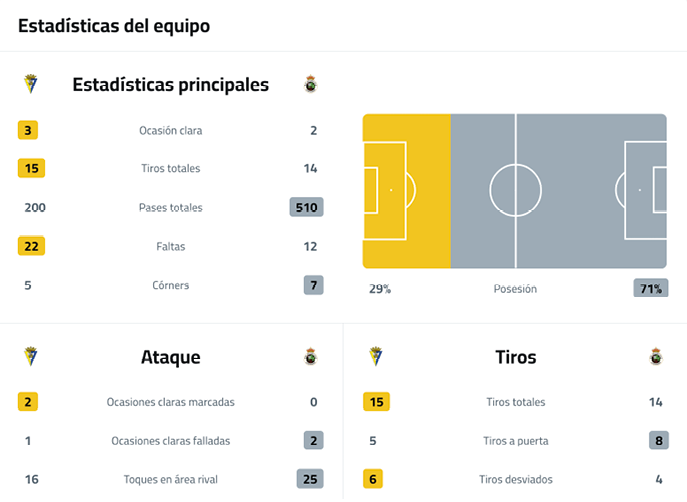Click the Estadísticas del equipo heading
Viewport: 687px width, 502px height.
(114, 26)
